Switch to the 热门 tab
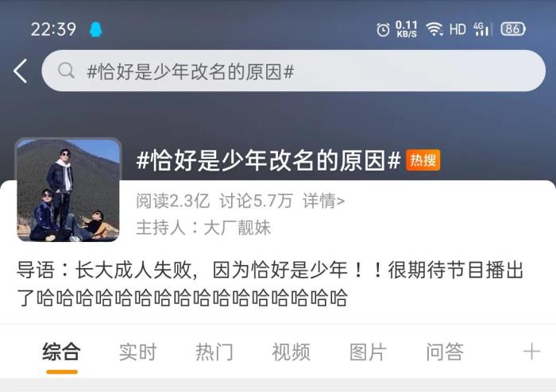 (x=214, y=352)
